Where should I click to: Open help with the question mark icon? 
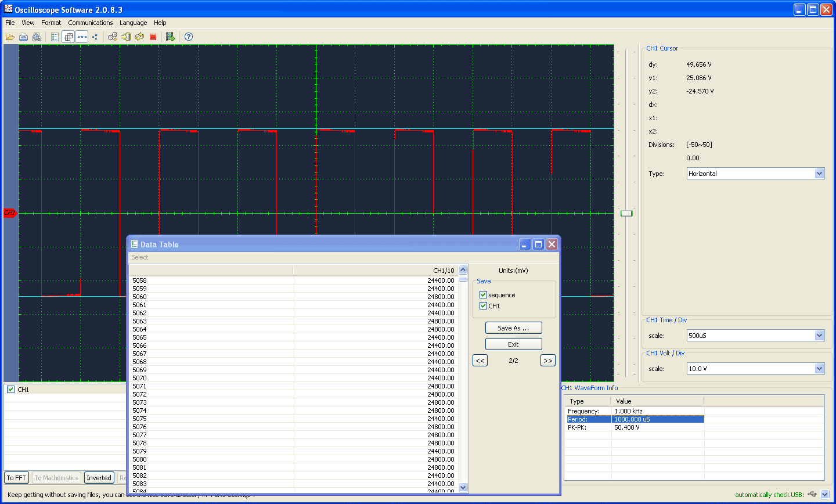pyautogui.click(x=189, y=37)
